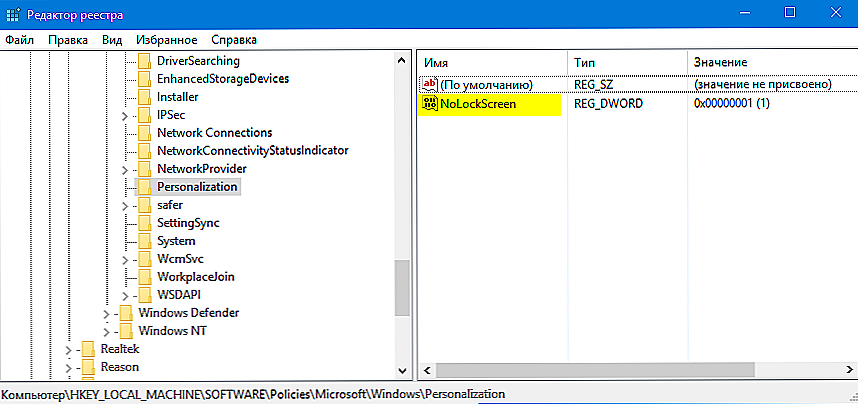Select the Reason folder icon
This screenshot has height=404, width=858.
point(88,367)
